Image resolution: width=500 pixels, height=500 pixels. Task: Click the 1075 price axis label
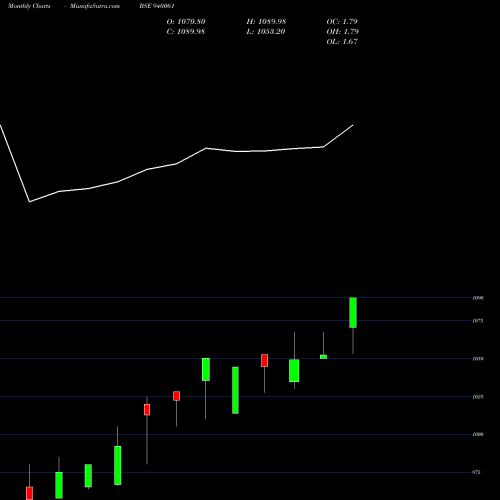[x=478, y=321]
